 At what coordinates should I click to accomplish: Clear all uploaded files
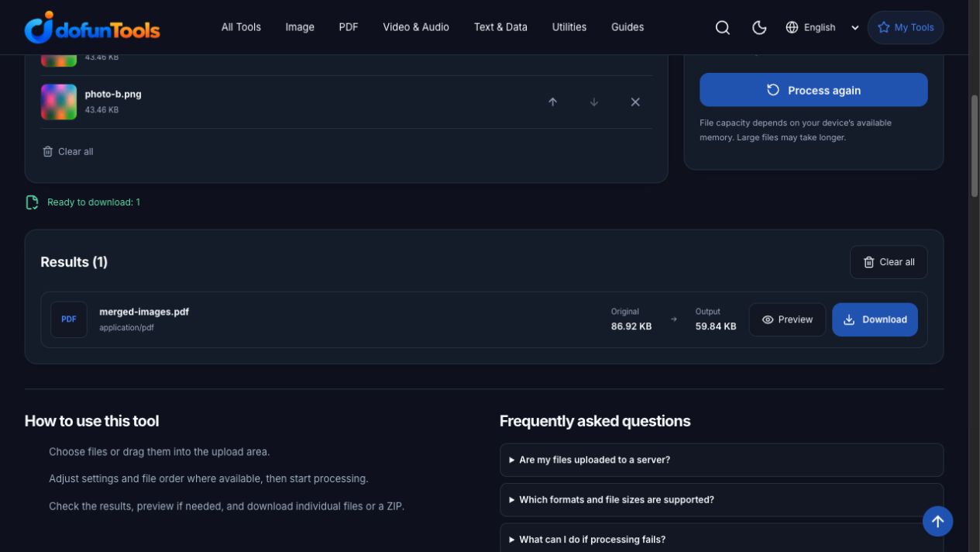coord(68,151)
